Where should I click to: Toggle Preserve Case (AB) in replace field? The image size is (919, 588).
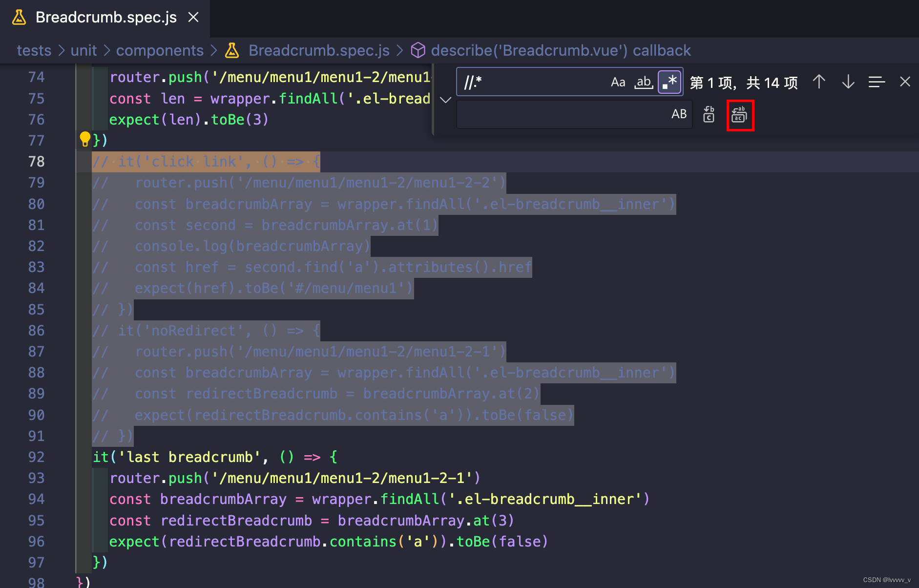(x=679, y=114)
